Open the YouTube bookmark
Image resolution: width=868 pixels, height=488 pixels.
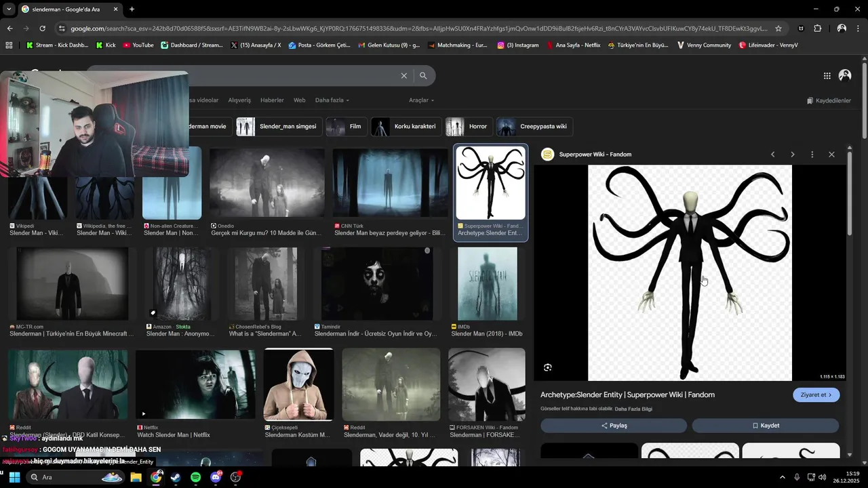click(138, 45)
